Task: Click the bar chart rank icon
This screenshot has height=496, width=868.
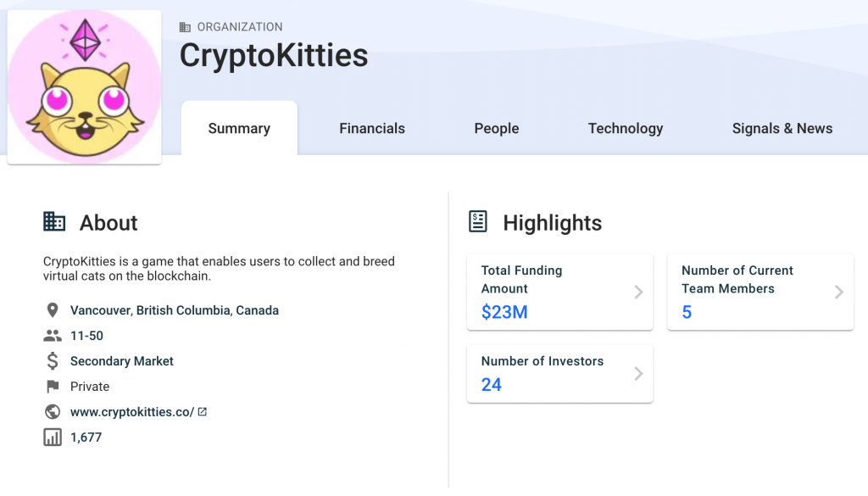Action: pos(53,437)
